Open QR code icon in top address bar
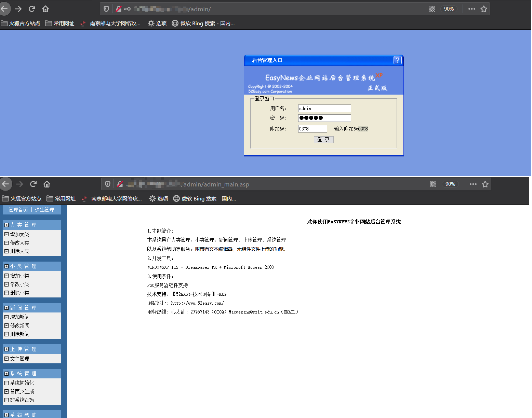Image resolution: width=532 pixels, height=418 pixels. pos(432,9)
